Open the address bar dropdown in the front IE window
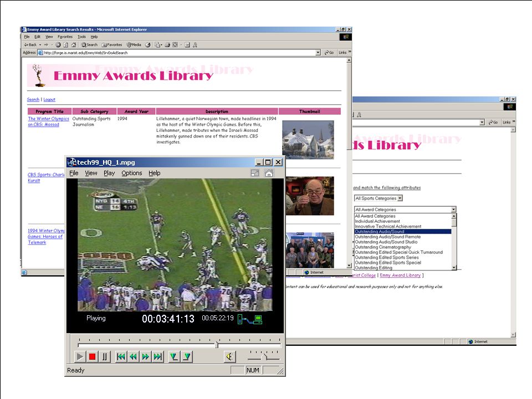This screenshot has height=399, width=532. click(318, 53)
